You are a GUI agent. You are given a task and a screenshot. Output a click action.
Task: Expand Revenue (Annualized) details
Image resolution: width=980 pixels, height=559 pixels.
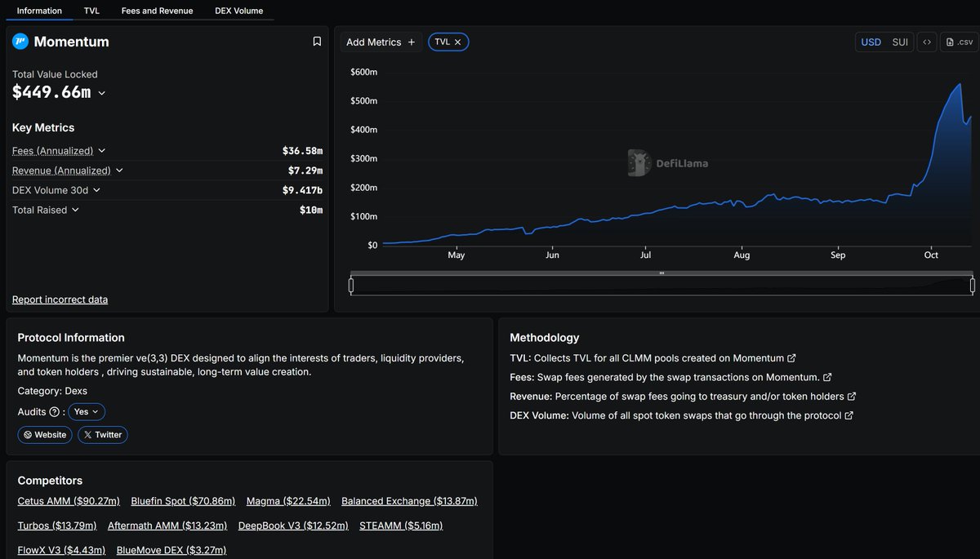pos(119,171)
